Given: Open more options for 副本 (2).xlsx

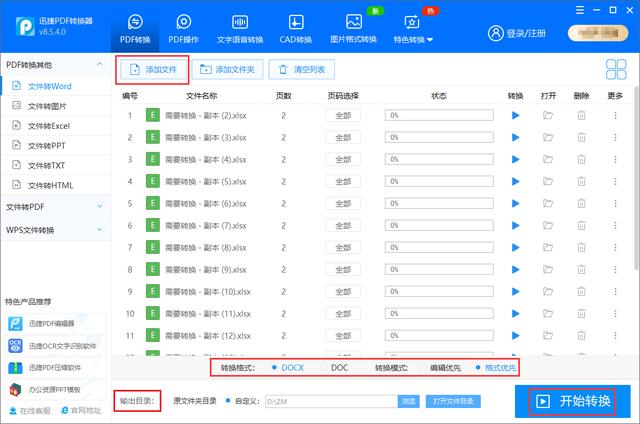Looking at the screenshot, I should pyautogui.click(x=615, y=115).
